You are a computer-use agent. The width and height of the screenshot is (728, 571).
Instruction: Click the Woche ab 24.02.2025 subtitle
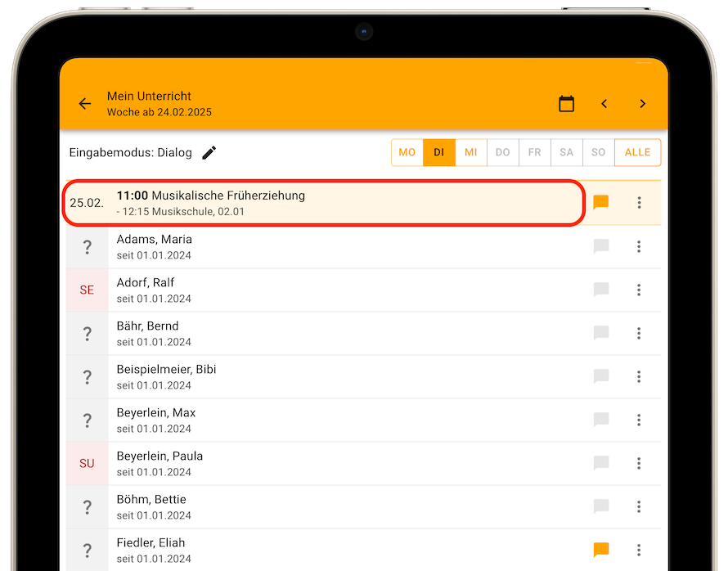pos(160,112)
